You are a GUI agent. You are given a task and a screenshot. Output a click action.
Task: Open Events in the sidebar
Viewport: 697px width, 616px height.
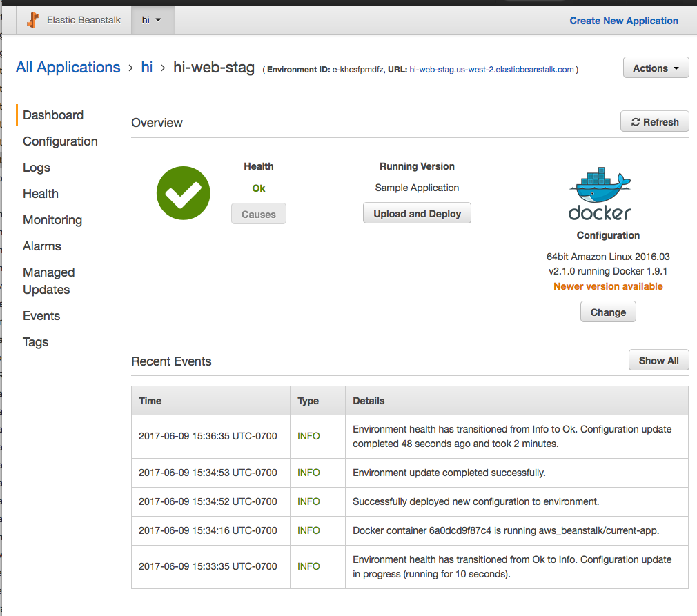pyautogui.click(x=41, y=316)
